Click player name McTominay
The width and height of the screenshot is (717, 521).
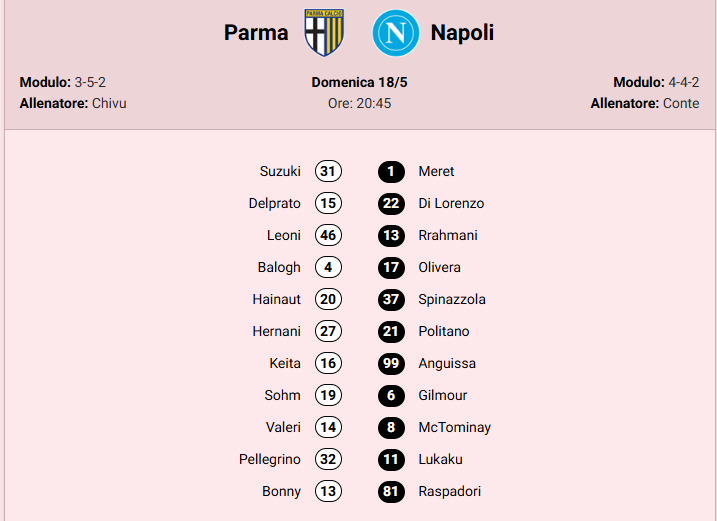(454, 427)
